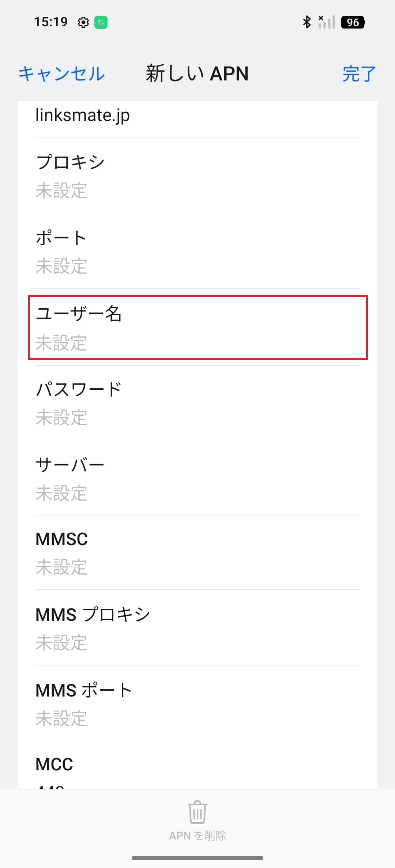Edit the サーバー setting
The image size is (395, 868).
[x=197, y=479]
